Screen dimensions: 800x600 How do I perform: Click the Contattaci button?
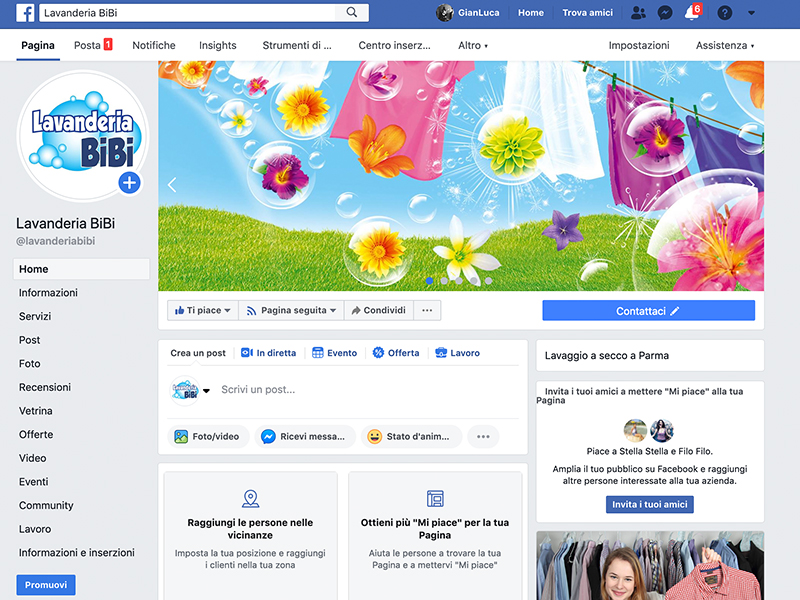[648, 311]
